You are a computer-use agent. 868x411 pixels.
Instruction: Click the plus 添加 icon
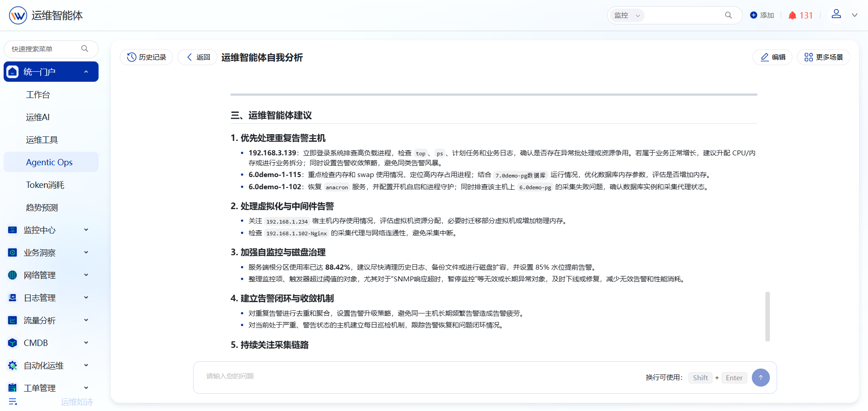pyautogui.click(x=753, y=15)
